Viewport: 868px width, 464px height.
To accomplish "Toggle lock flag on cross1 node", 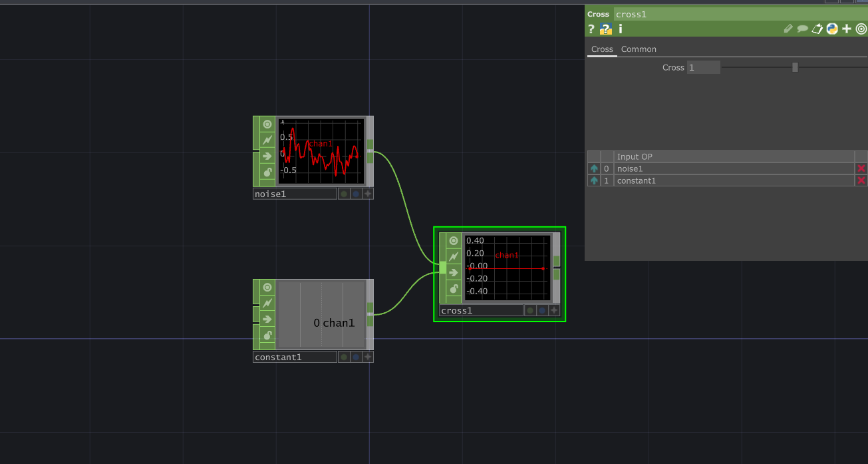I will click(454, 289).
